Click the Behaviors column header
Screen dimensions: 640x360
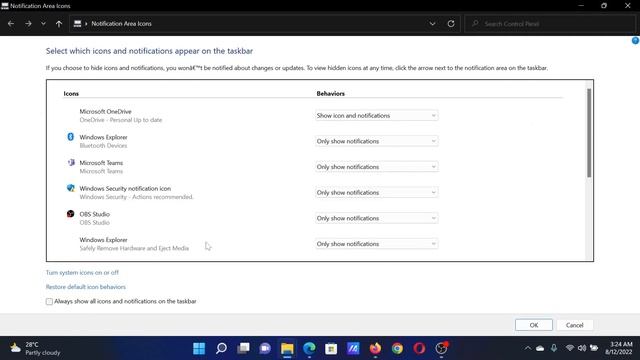coord(331,93)
